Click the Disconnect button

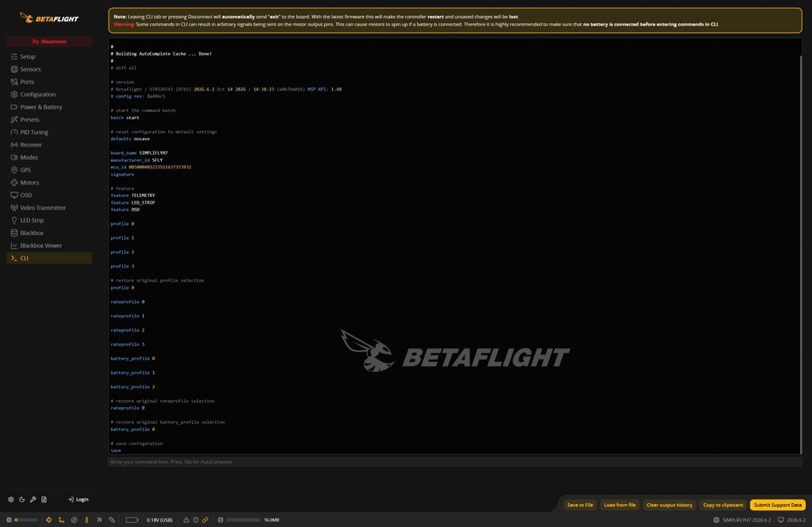coord(49,41)
